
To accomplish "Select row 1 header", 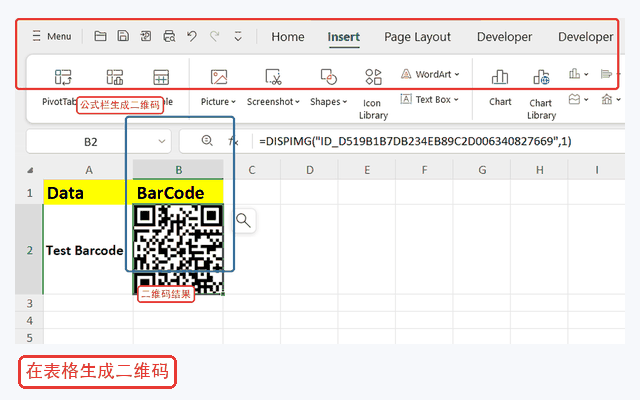I will point(29,193).
